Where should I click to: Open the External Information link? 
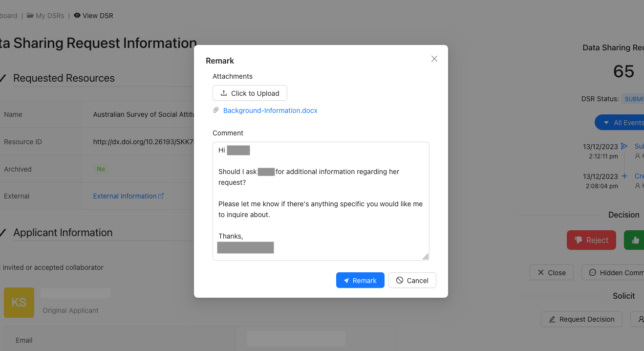point(125,196)
